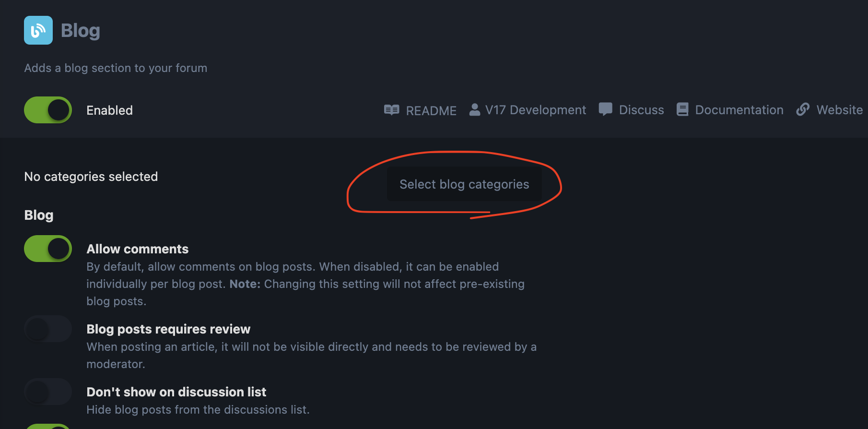
Task: Click the Blog page title
Action: click(x=81, y=31)
